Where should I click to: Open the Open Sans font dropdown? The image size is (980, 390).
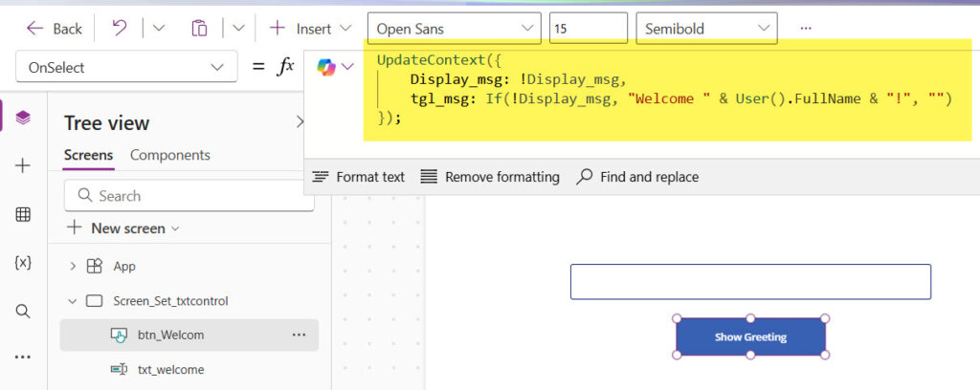point(454,29)
